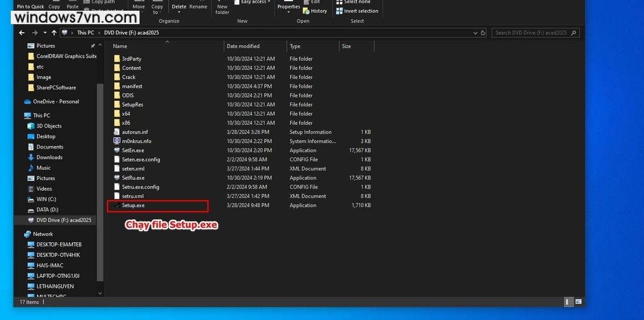Expand the Delete dropdown in ribbon
Image resolution: width=644 pixels, height=320 pixels.
179,12
